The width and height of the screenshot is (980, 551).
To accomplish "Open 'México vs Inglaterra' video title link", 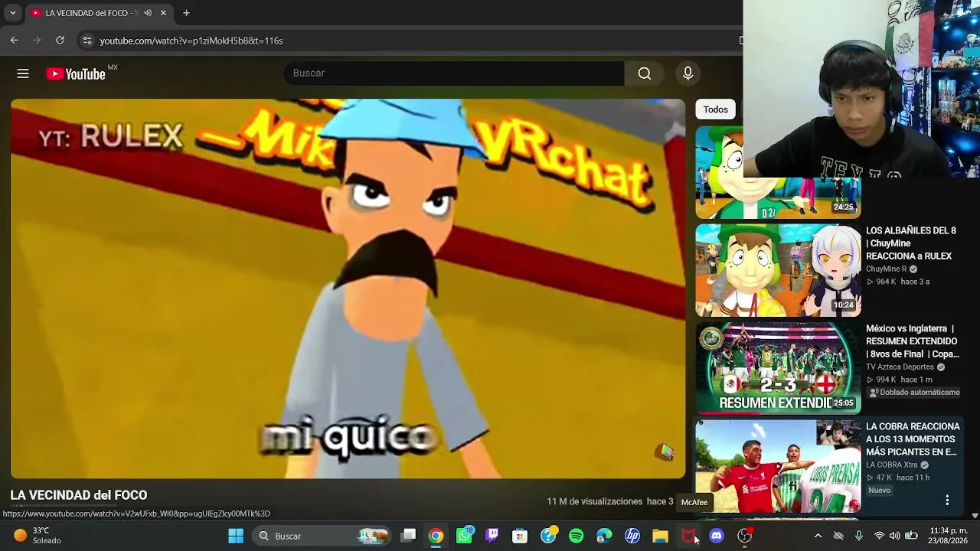I will (912, 341).
